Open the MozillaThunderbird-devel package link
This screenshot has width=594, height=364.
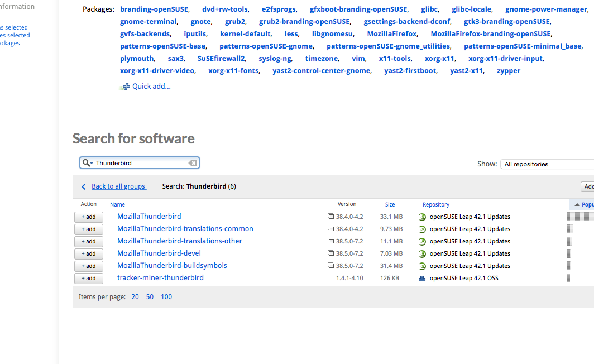[159, 253]
